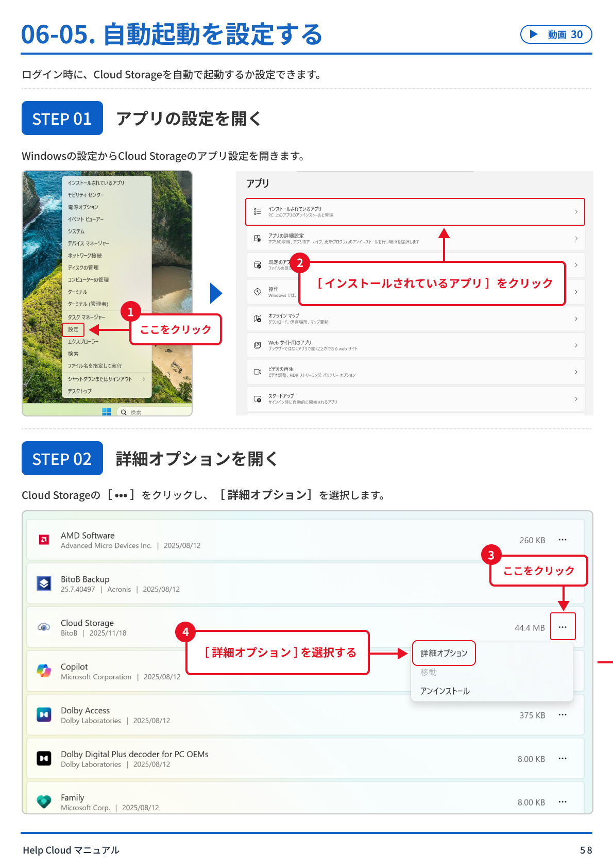Expand the Web サイト用のアプリ chevron
Viewport: 613px width, 868px height.
click(576, 345)
